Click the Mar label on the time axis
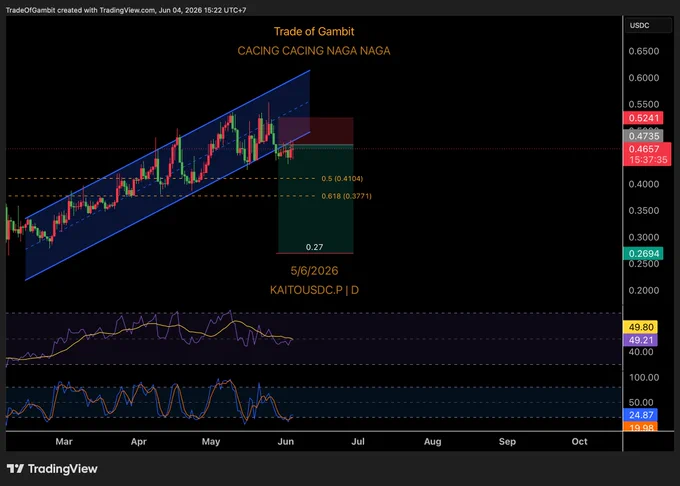 pyautogui.click(x=64, y=441)
